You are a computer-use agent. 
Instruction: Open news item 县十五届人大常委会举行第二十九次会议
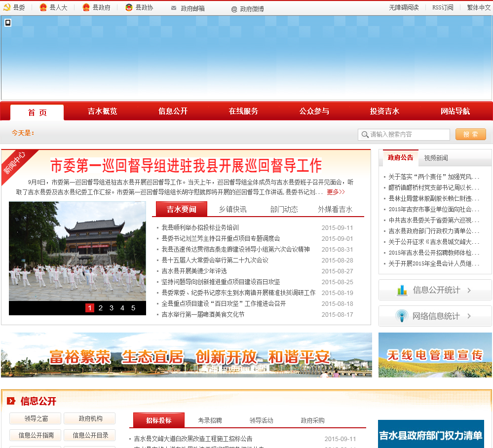coord(215,260)
